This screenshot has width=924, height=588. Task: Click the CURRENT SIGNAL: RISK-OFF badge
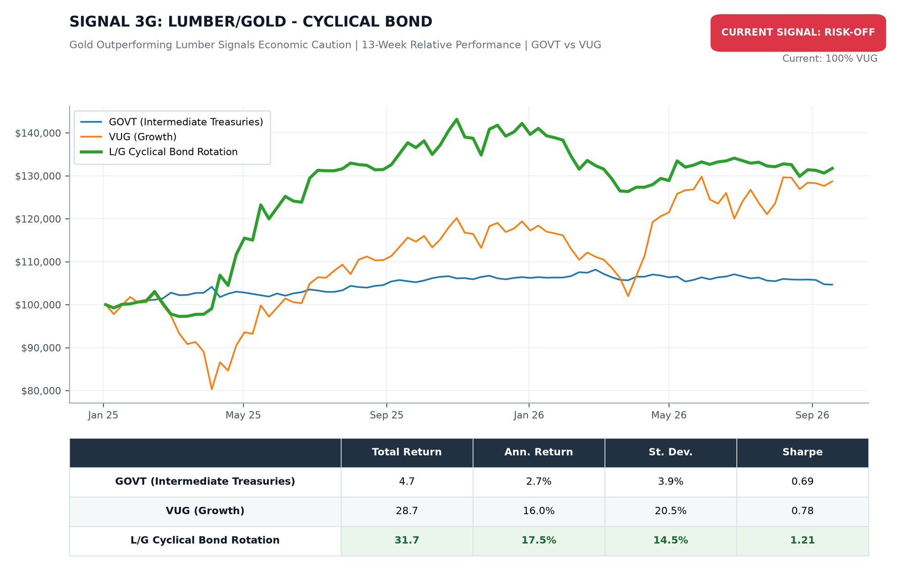pyautogui.click(x=798, y=33)
